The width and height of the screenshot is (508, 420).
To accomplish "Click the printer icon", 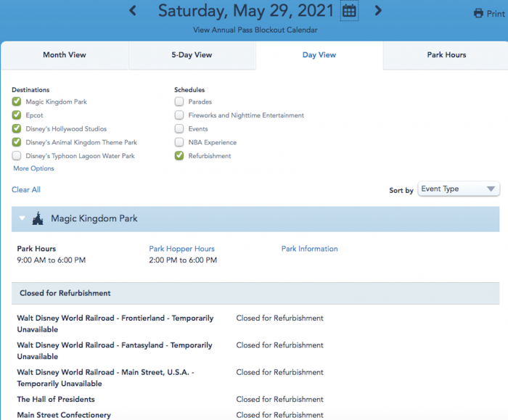I will click(478, 13).
